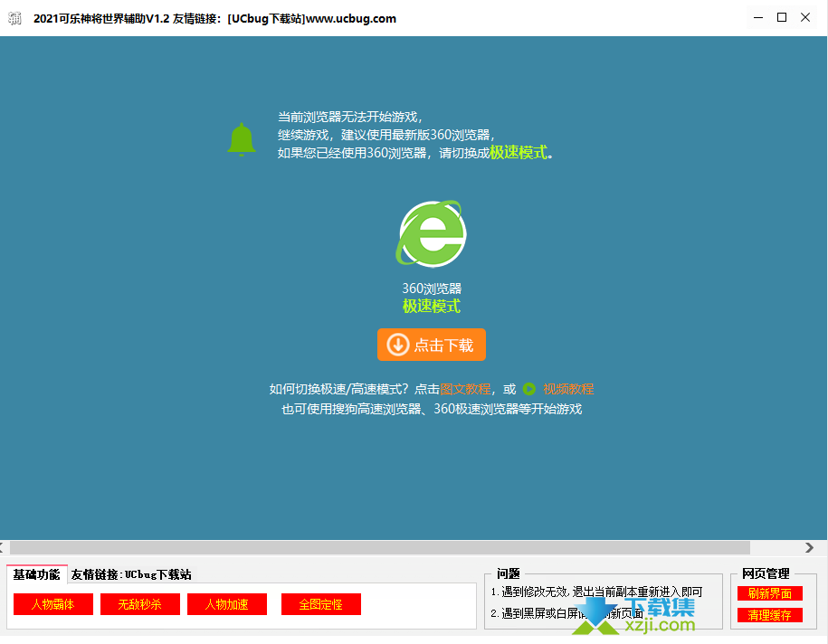The width and height of the screenshot is (828, 644).
Task: Click the 极速模式 label under the browser logo
Action: tap(432, 306)
